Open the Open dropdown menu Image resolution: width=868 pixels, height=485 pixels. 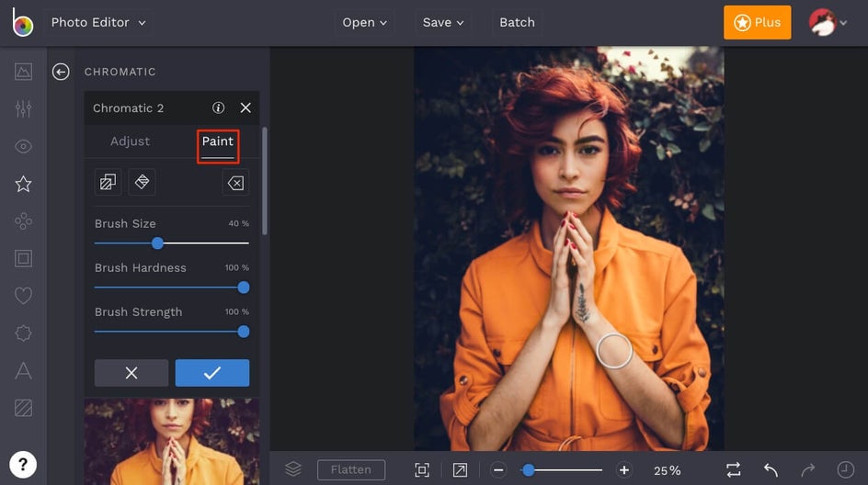[364, 22]
